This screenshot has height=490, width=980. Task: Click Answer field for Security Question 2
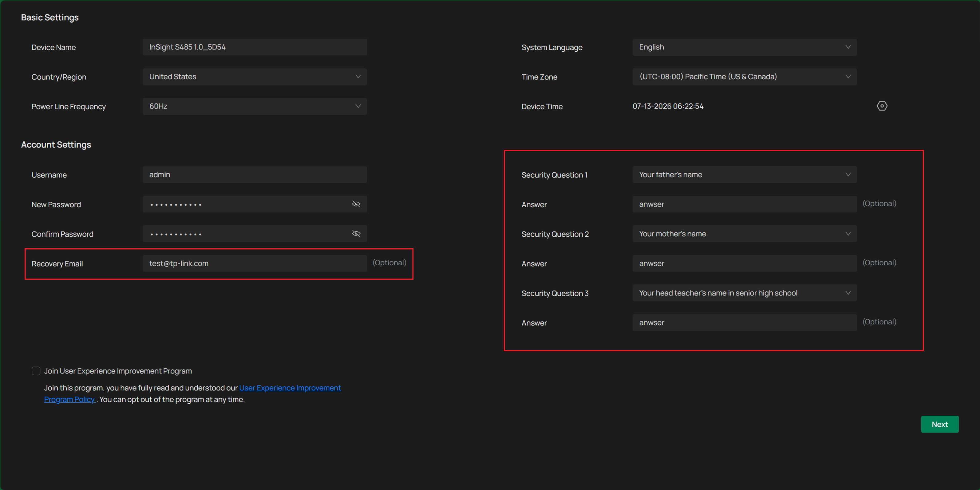[x=745, y=263]
